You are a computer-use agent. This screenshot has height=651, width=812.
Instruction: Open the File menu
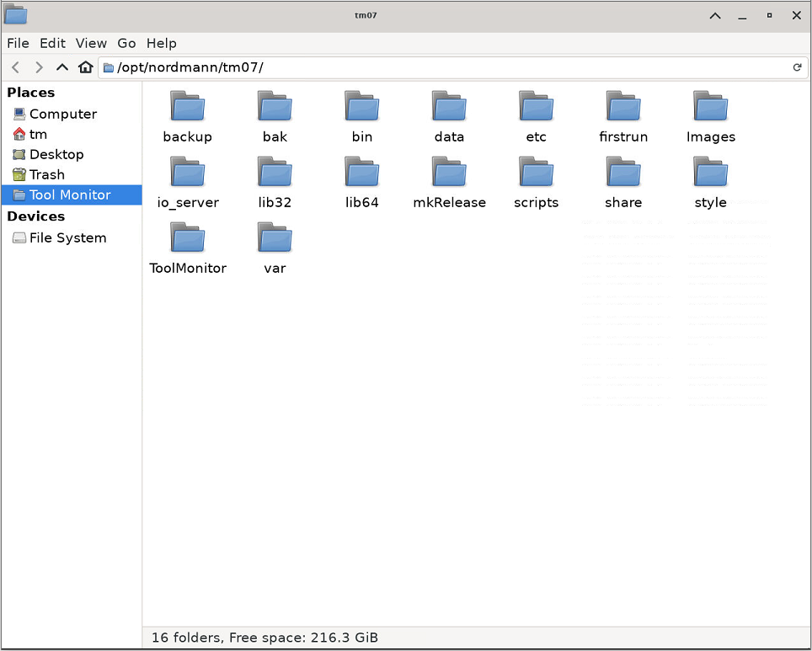pos(18,43)
